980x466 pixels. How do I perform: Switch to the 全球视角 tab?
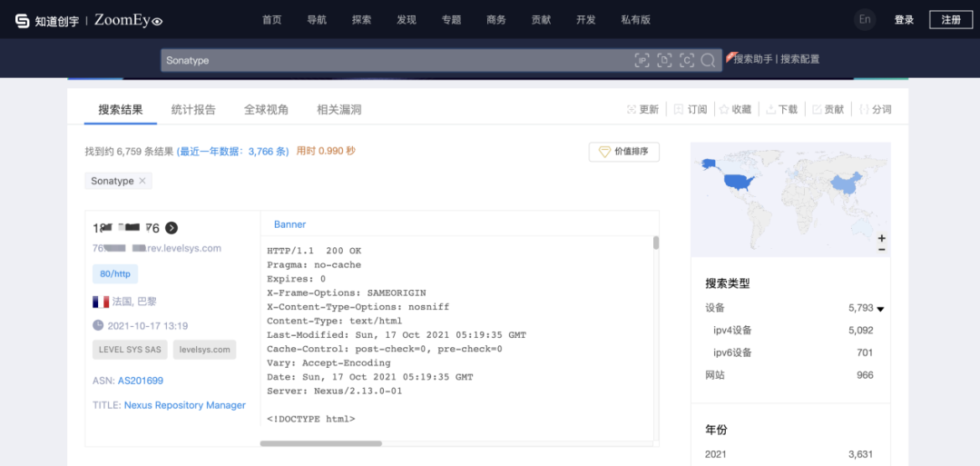click(x=266, y=110)
